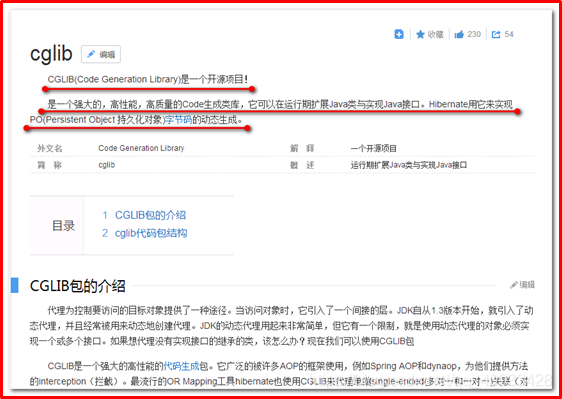This screenshot has width=562, height=399.
Task: Open the 代码生成 hyperlink
Action: tap(181, 366)
